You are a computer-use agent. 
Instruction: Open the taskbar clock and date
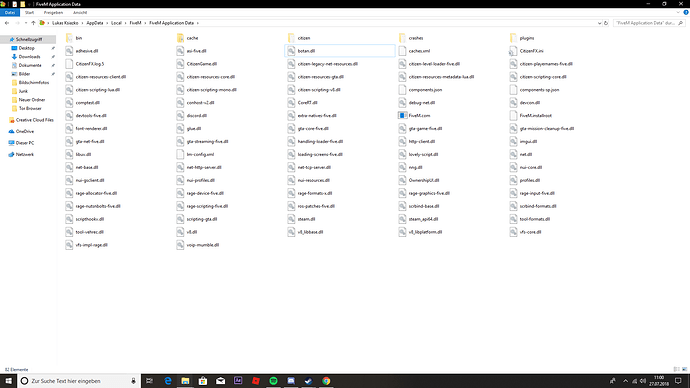pos(659,381)
